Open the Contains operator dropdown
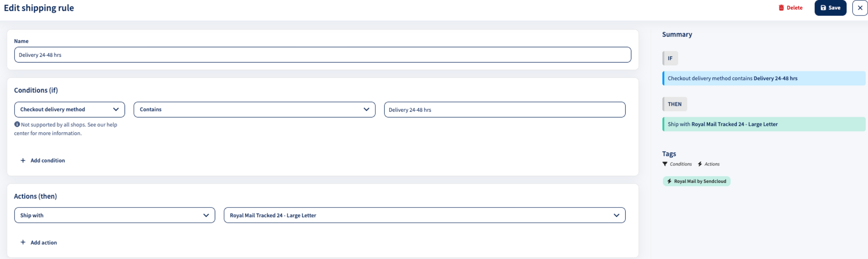The width and height of the screenshot is (868, 259). click(254, 109)
